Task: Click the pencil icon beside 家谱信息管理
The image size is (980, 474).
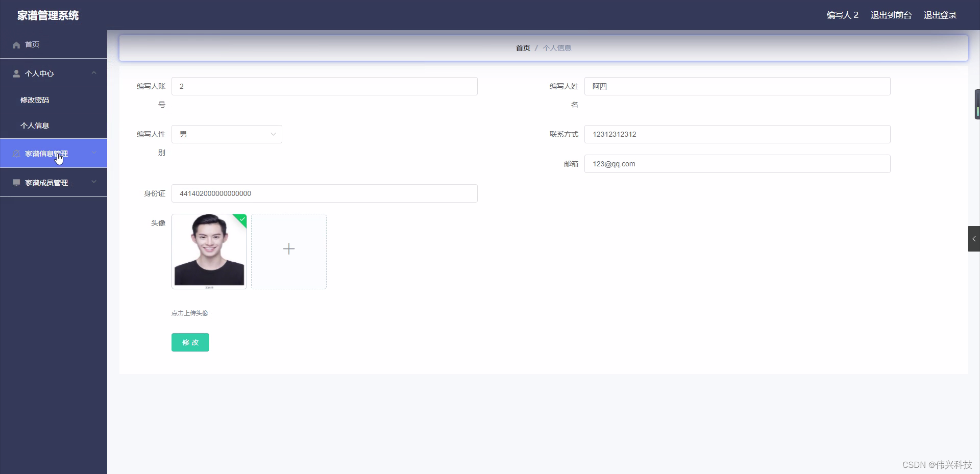Action: click(x=16, y=153)
